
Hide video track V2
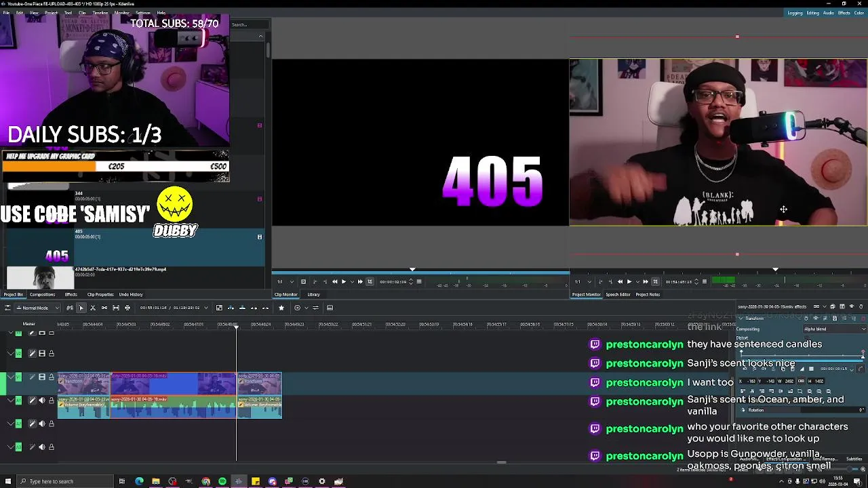coord(42,353)
